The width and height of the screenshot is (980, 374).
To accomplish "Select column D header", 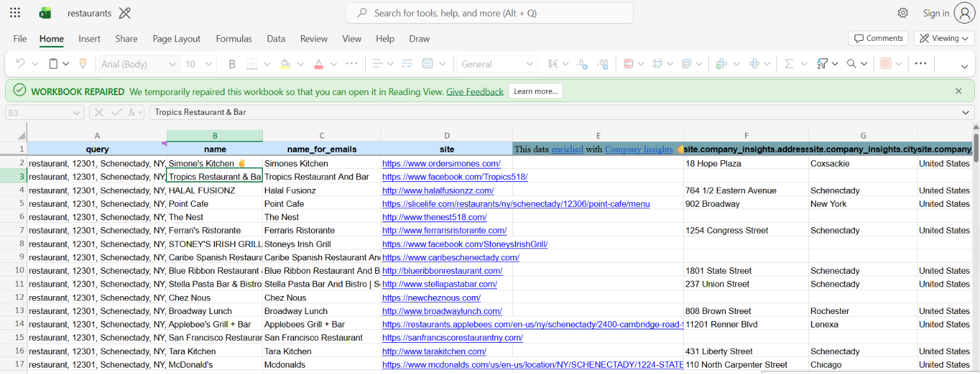I will [x=447, y=135].
